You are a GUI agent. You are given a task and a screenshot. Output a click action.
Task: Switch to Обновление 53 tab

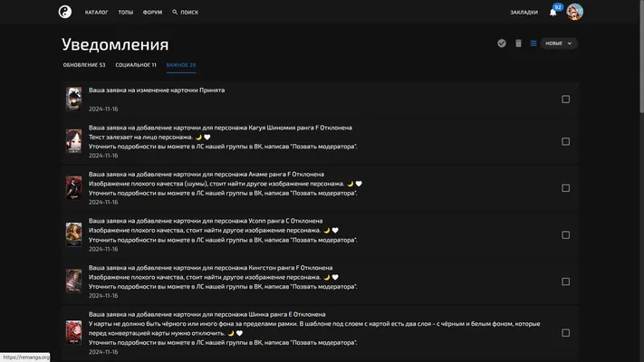84,65
